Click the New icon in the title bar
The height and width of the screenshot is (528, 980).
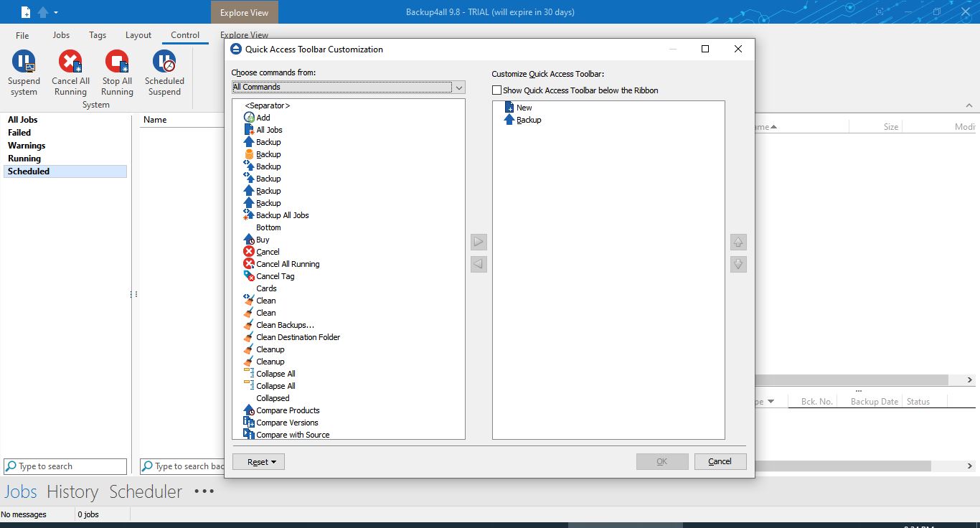coord(25,12)
